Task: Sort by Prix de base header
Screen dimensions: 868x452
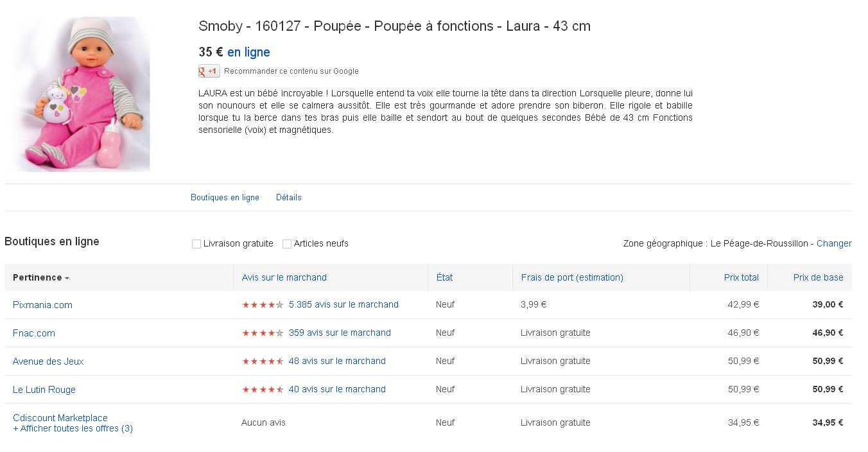Action: coord(818,278)
